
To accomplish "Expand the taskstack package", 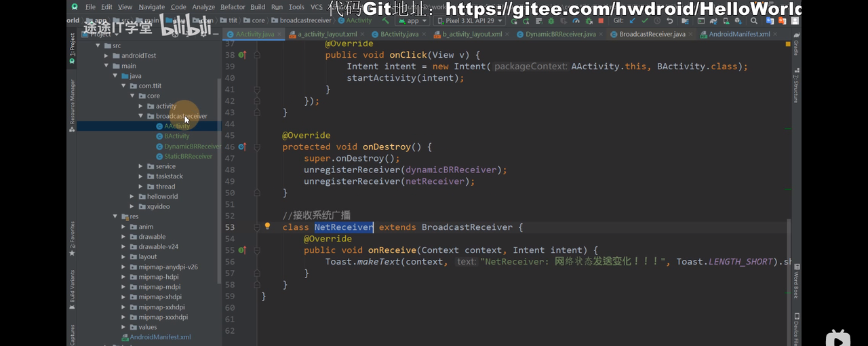I will pyautogui.click(x=141, y=176).
